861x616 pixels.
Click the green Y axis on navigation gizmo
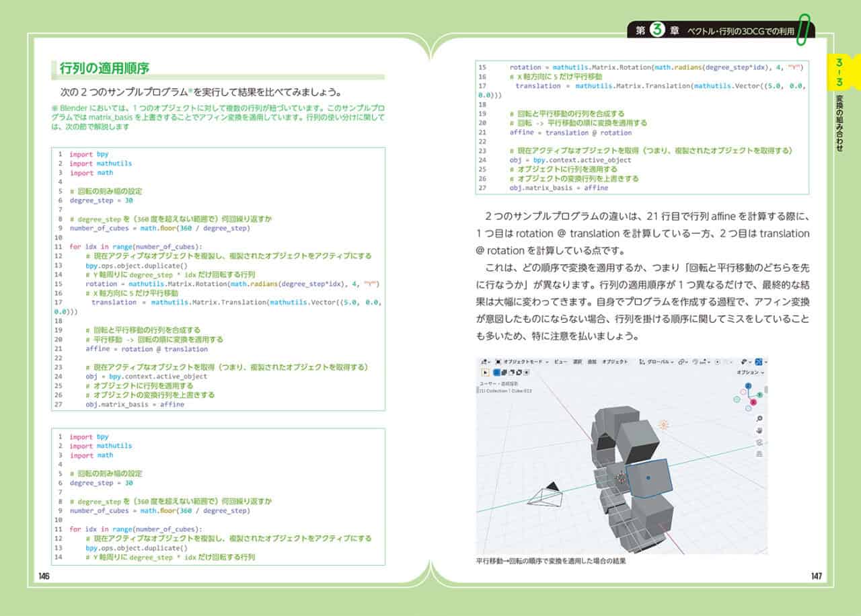pyautogui.click(x=759, y=395)
